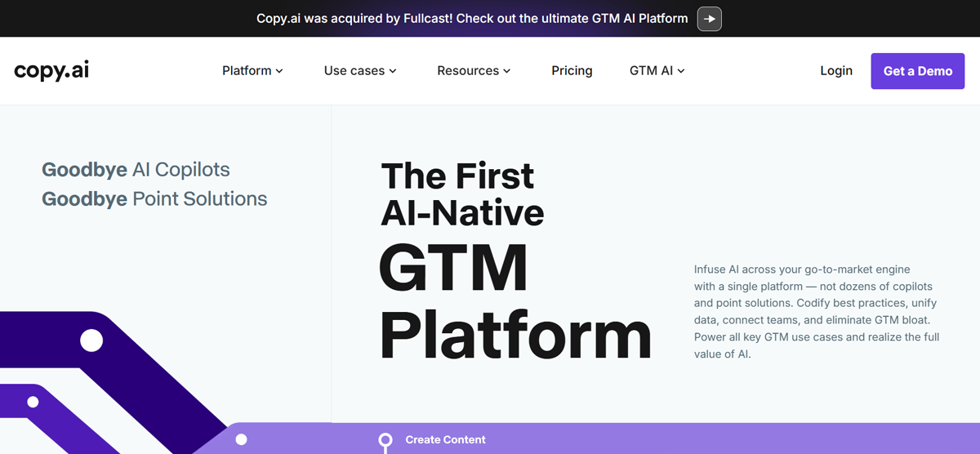The image size is (980, 454).
Task: Click the Fullcast acquisition announcement text
Action: (472, 18)
